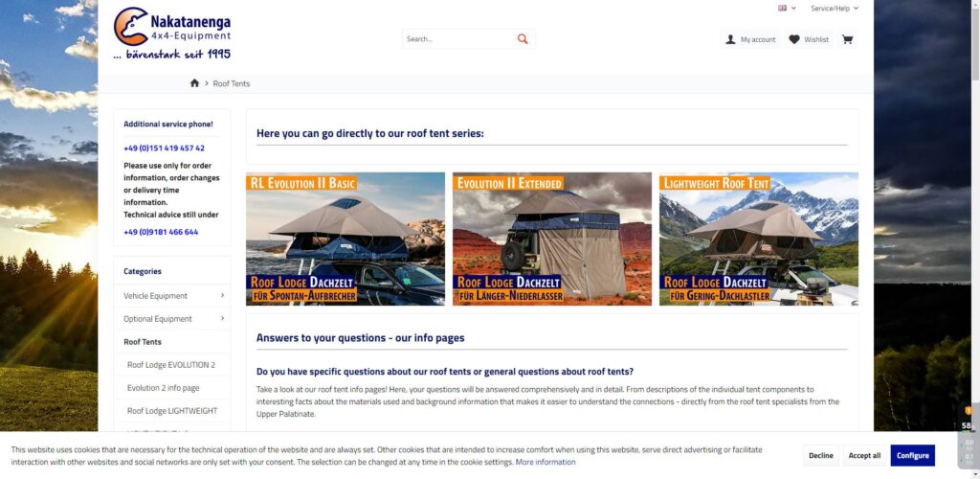Viewport: 980px width, 479px height.
Task: Go to home via breadcrumb house icon
Action: pyautogui.click(x=194, y=83)
